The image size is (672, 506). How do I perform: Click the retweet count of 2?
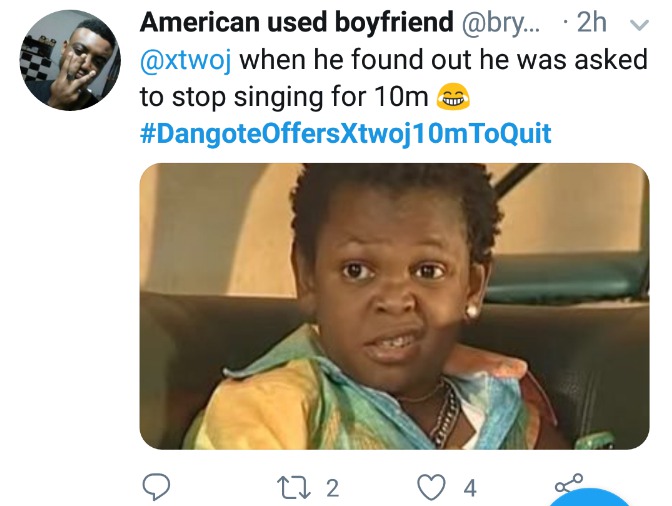click(332, 488)
